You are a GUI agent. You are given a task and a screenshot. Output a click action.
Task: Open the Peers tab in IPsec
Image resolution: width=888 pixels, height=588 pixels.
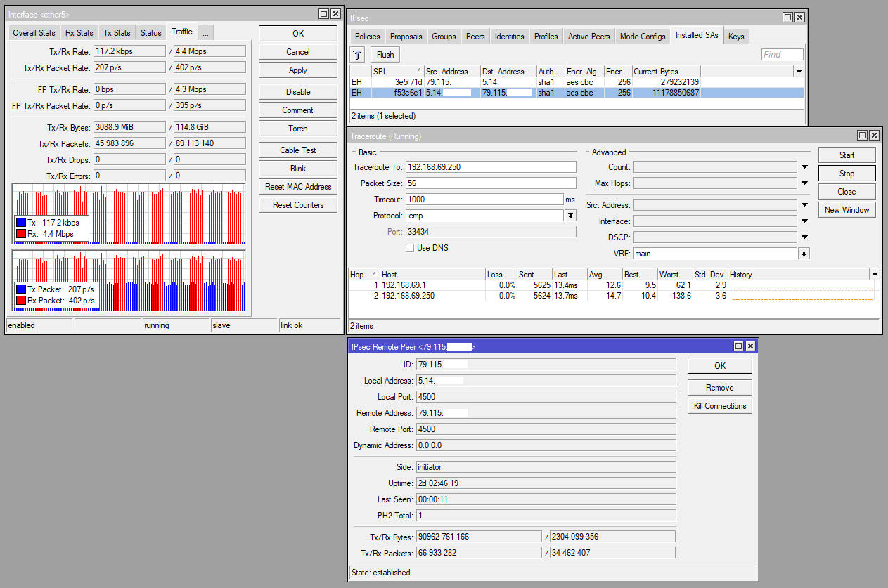coord(475,37)
